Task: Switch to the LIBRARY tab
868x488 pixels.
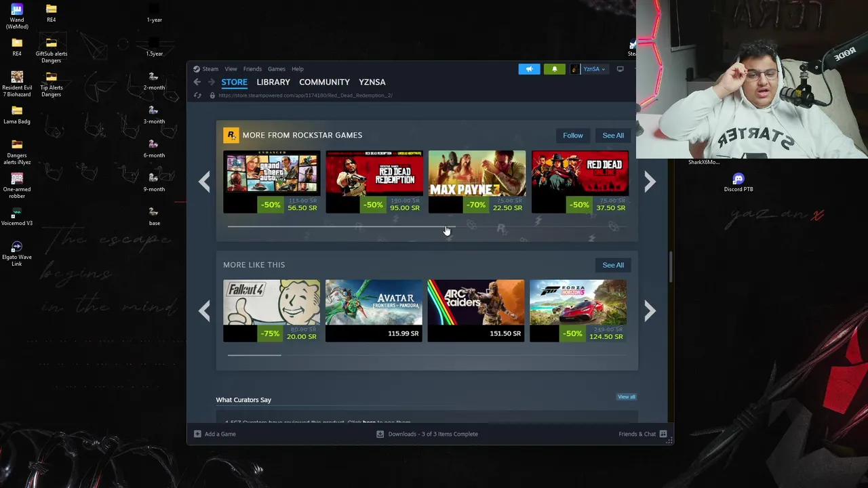Action: coord(273,82)
